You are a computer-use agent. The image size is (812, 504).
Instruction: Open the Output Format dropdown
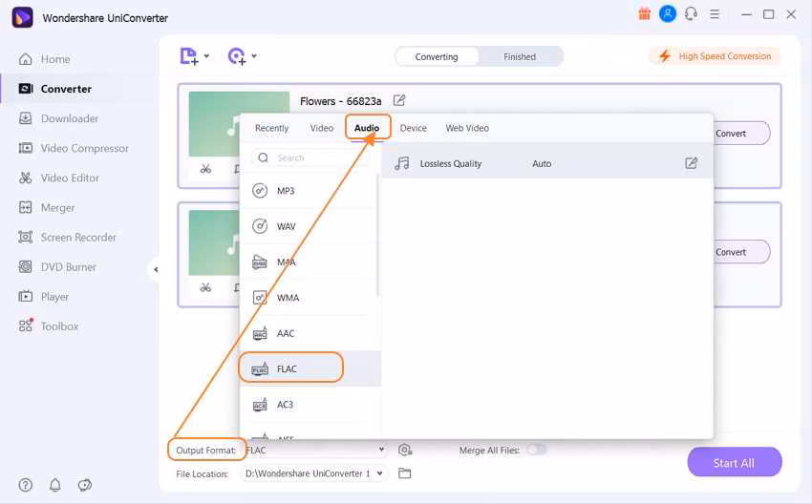[316, 451]
